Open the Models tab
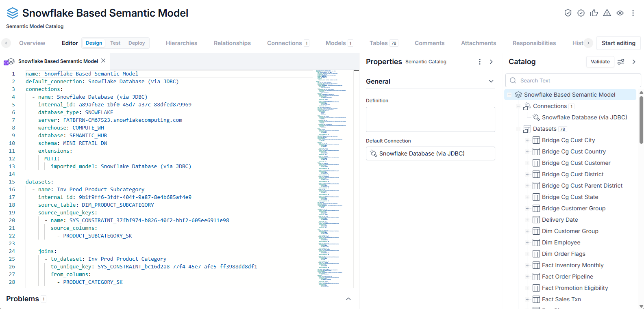This screenshot has height=309, width=644. [339, 43]
